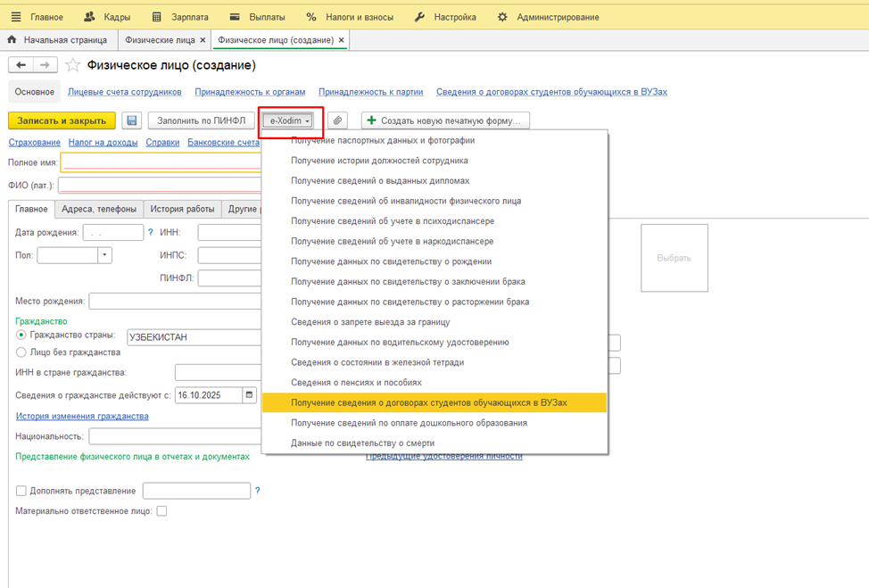Open the История изменения гражданства link

[x=82, y=416]
